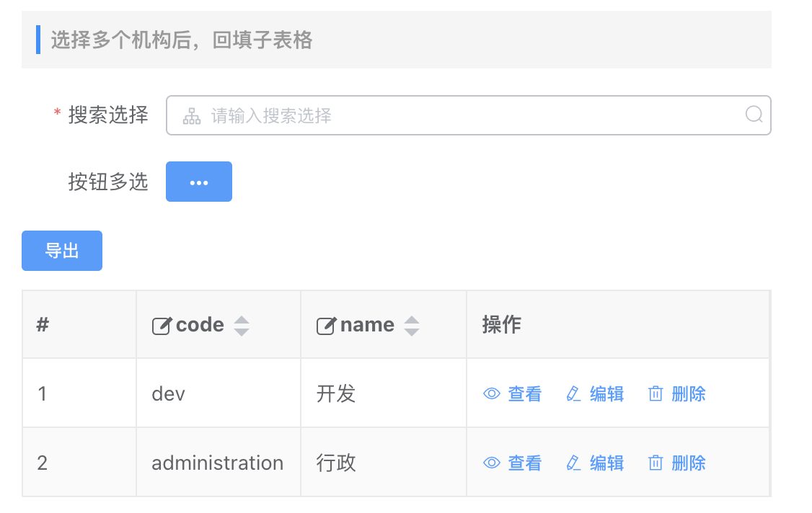Click the eye icon in dev row
The image size is (812, 513).
pos(492,394)
